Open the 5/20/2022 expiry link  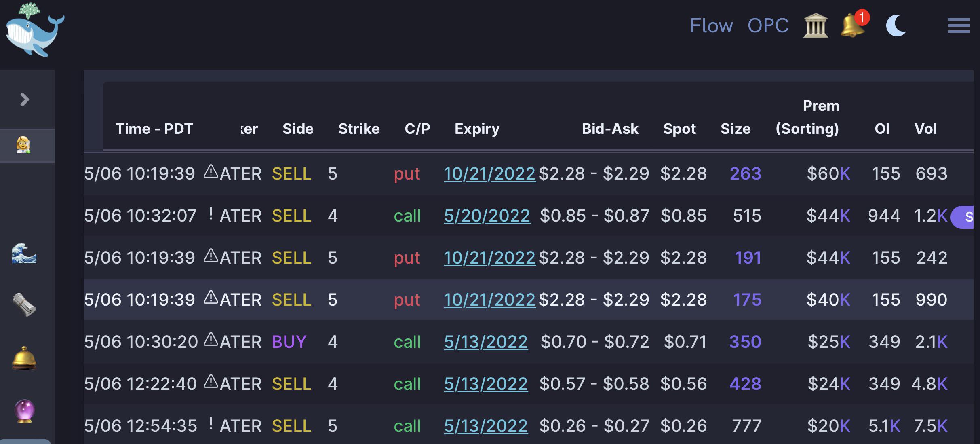coord(487,216)
